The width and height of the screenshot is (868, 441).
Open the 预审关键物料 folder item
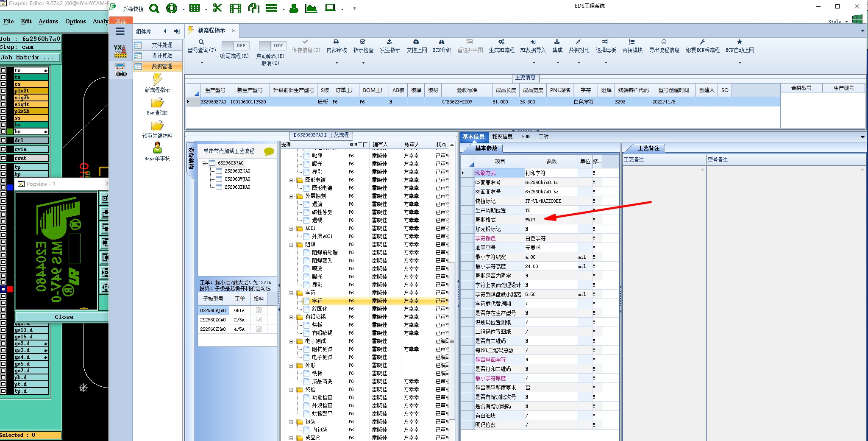[x=157, y=129]
